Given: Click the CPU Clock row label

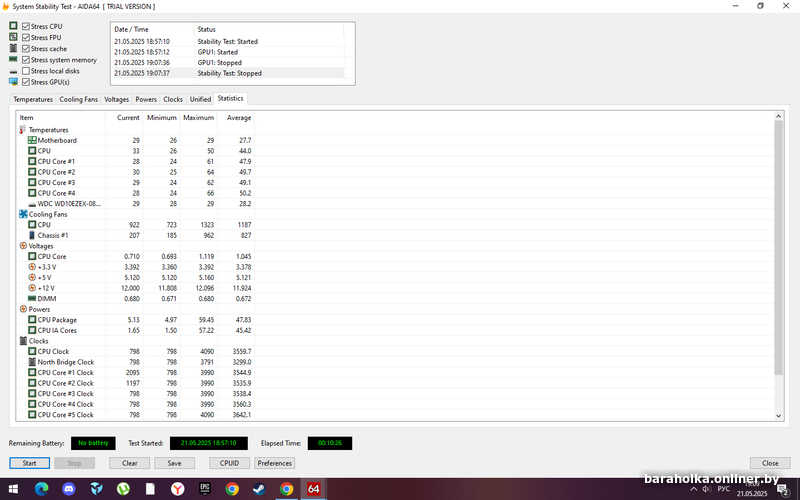Looking at the screenshot, I should (53, 352).
